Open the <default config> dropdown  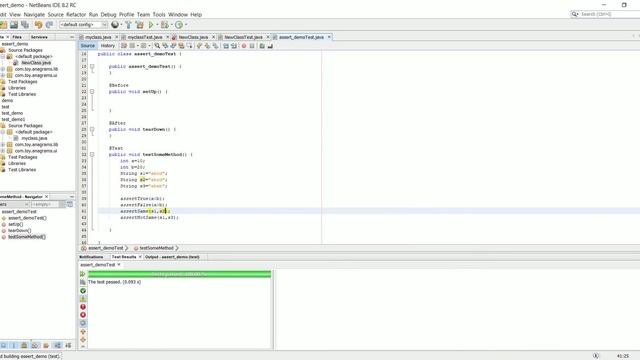coord(83,25)
